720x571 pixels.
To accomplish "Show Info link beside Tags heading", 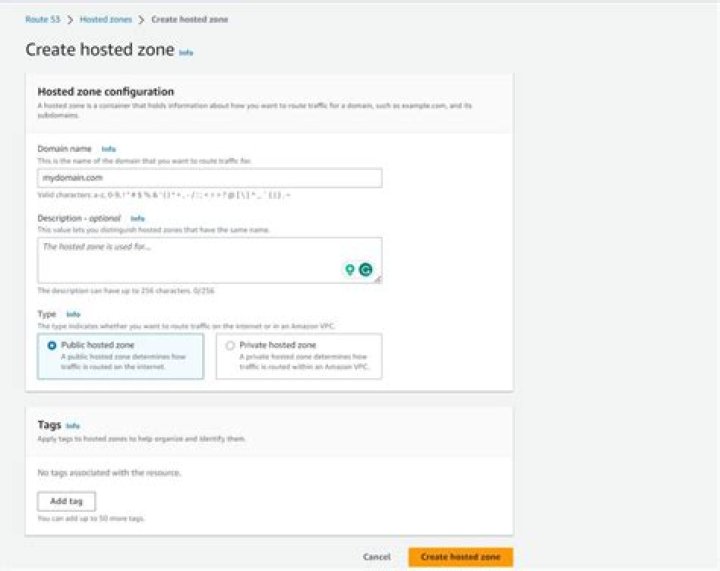I will pyautogui.click(x=72, y=425).
